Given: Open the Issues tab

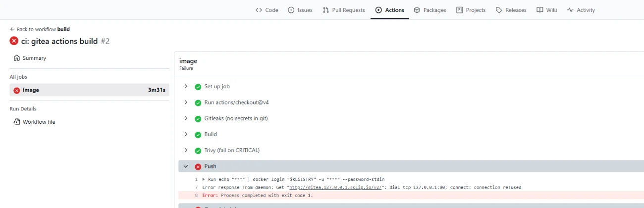Looking at the screenshot, I should tap(300, 10).
